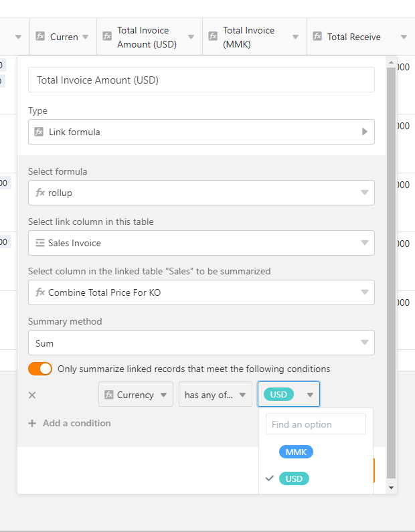
Task: Expand the Sales Invoice link column dropdown
Action: (201, 242)
